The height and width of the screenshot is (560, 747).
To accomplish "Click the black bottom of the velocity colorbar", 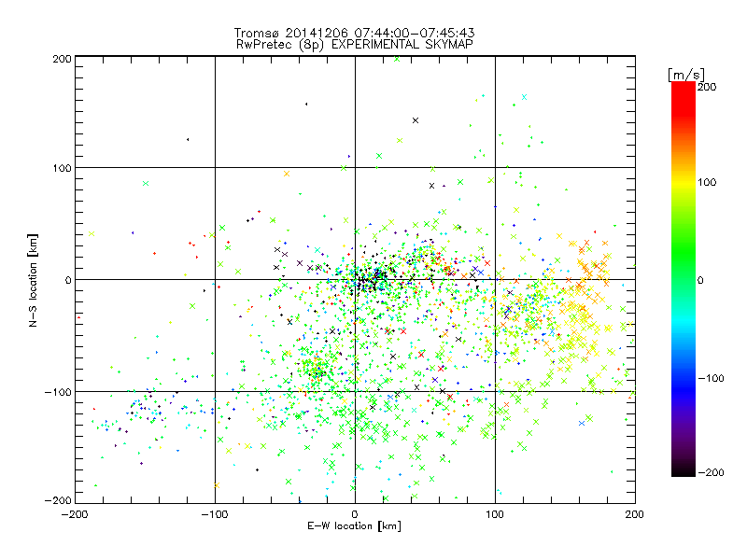I will click(684, 471).
